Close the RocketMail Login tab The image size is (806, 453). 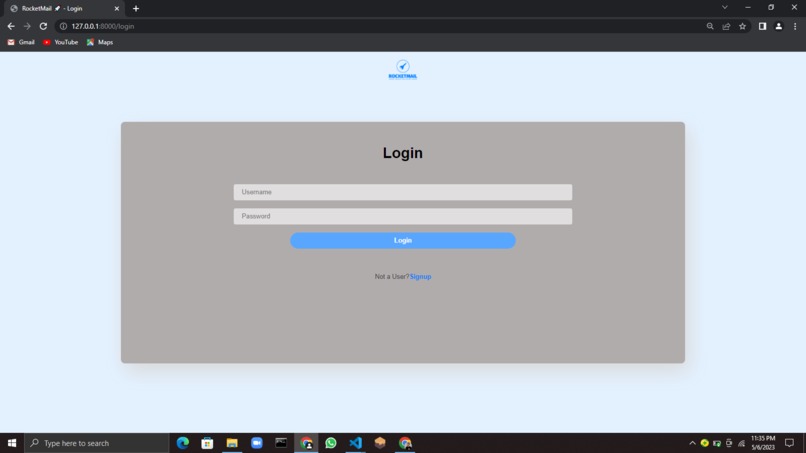117,9
